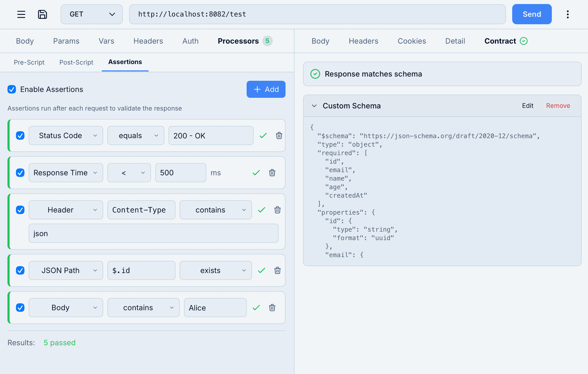This screenshot has height=374, width=588.
Task: Uncheck the Header assertion
Action: [20, 210]
